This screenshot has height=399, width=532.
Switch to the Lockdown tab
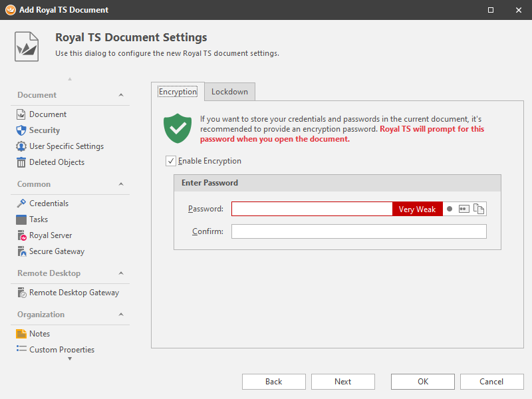tap(229, 92)
